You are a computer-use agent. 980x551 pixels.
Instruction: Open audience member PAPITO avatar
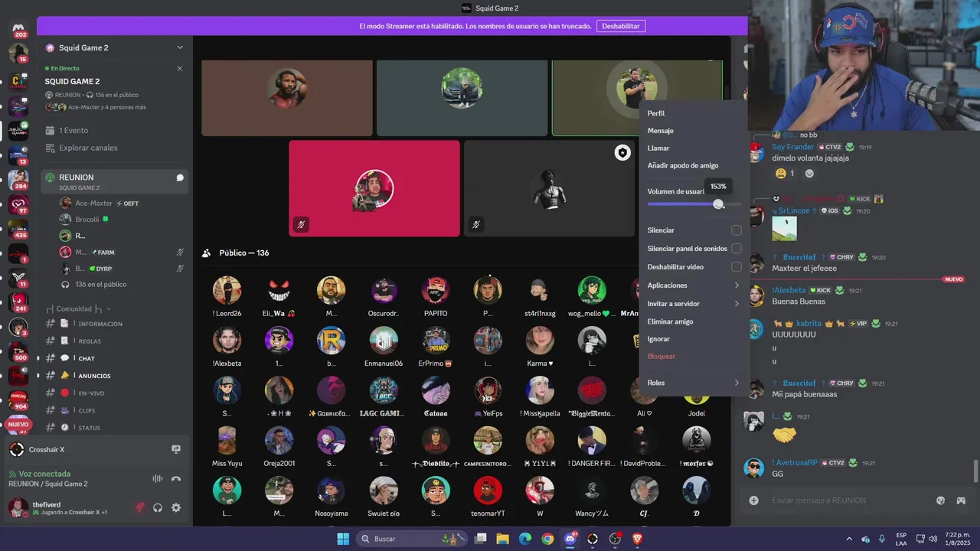[436, 291]
